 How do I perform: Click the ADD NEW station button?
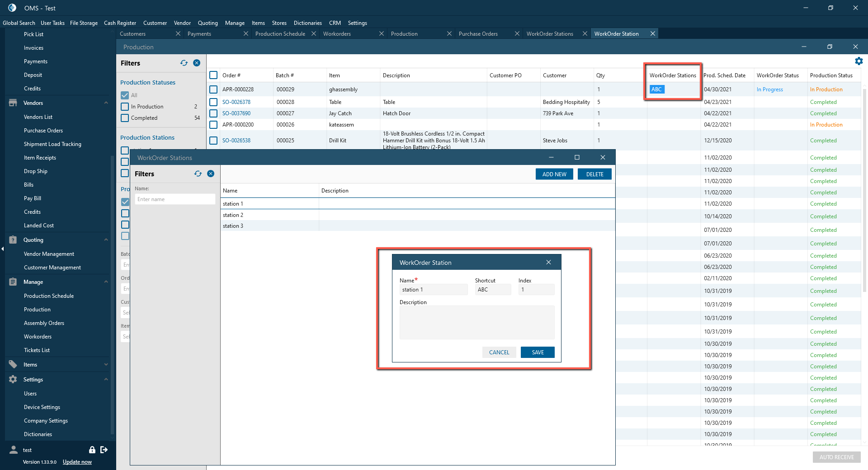click(x=554, y=174)
